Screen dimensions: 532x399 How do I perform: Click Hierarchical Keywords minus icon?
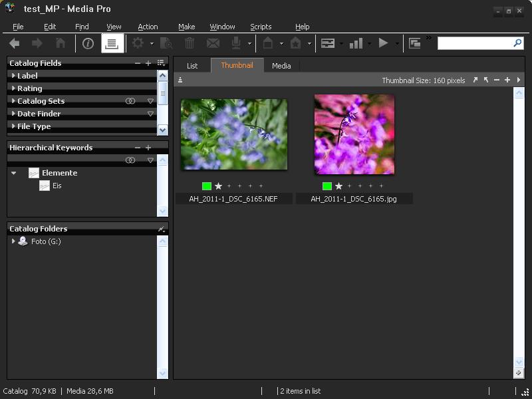[x=138, y=148]
